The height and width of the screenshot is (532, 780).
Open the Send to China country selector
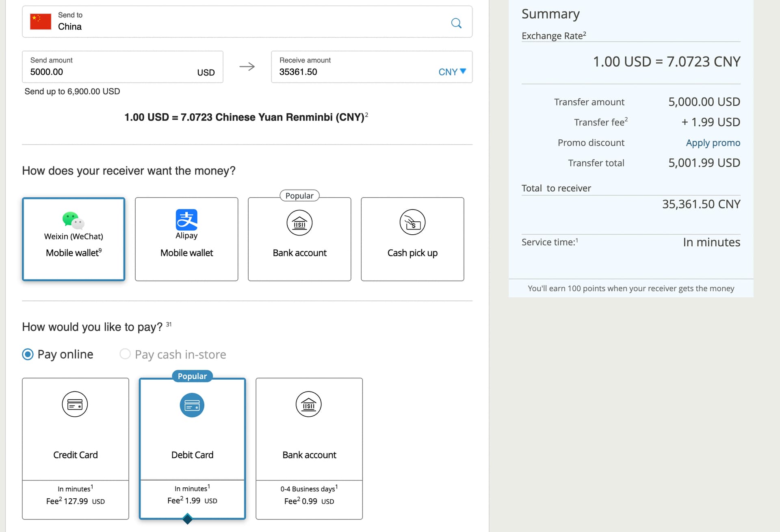pyautogui.click(x=244, y=22)
